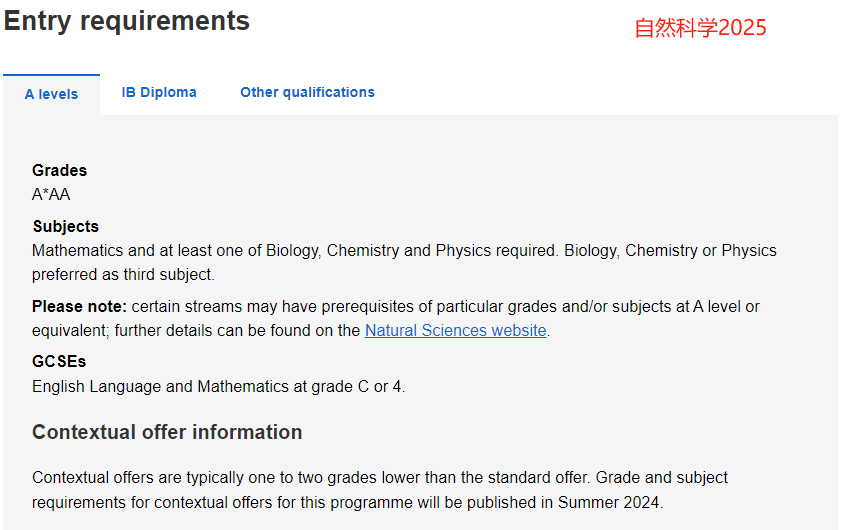The image size is (843, 530).
Task: Click the sentence starting with Mathematics and at least
Action: [295, 250]
